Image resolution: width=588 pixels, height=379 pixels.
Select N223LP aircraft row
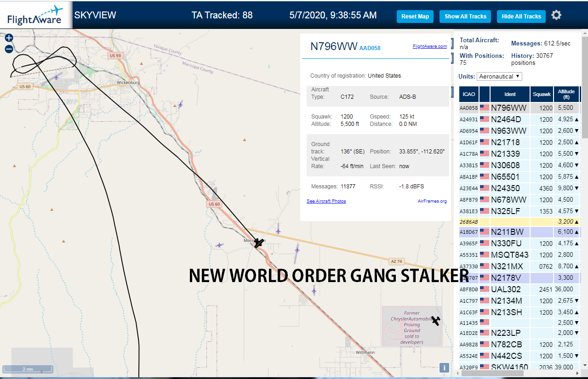[519, 333]
